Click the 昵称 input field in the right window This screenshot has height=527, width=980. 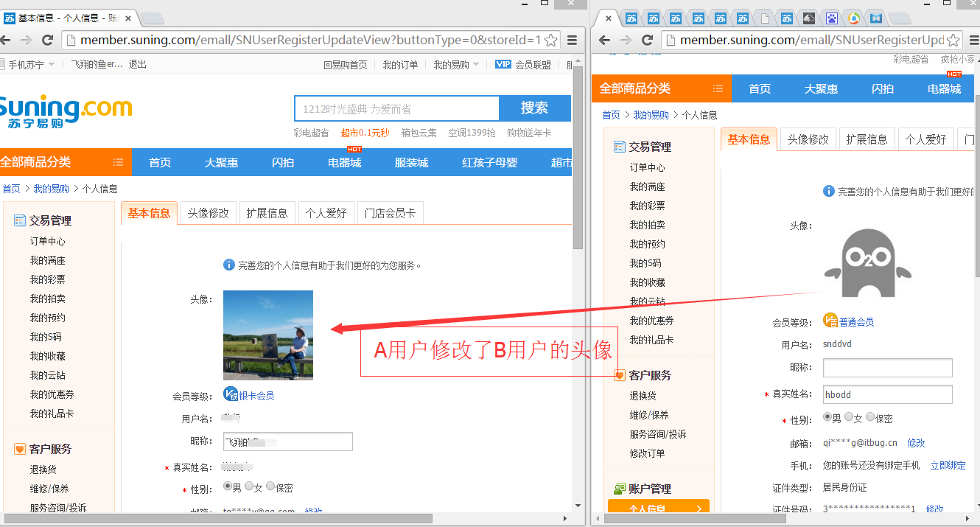pyautogui.click(x=887, y=368)
